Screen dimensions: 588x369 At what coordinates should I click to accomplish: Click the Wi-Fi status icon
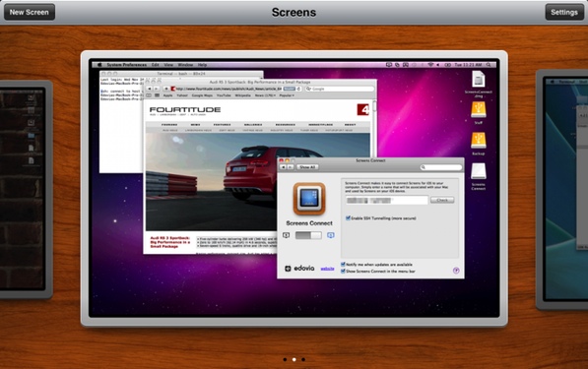430,65
